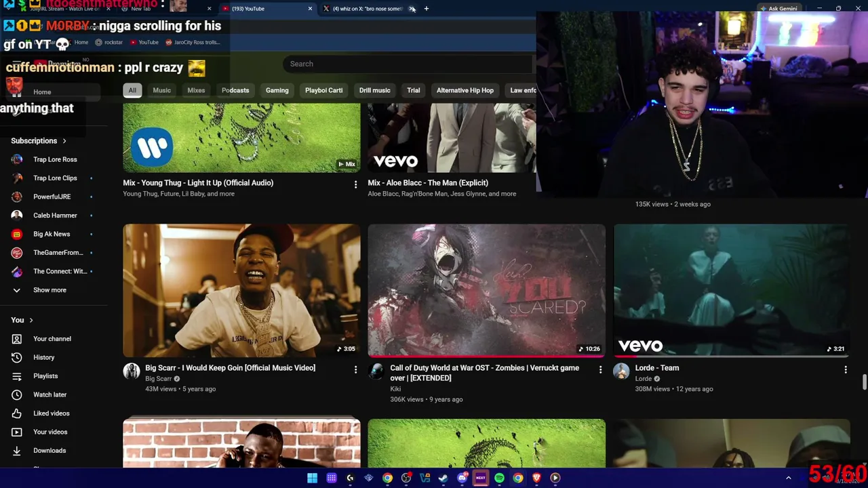Viewport: 868px width, 488px height.
Task: Select the Drill music filter chip
Action: pyautogui.click(x=374, y=90)
